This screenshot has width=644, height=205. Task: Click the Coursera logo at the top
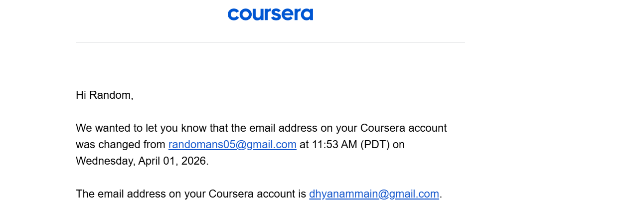click(x=270, y=14)
